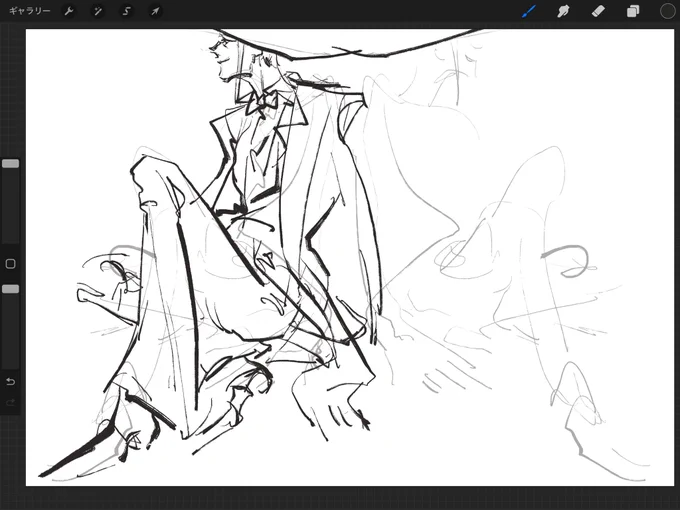Viewport: 680px width, 510px height.
Task: Click the brush size slider handle
Action: [x=10, y=163]
